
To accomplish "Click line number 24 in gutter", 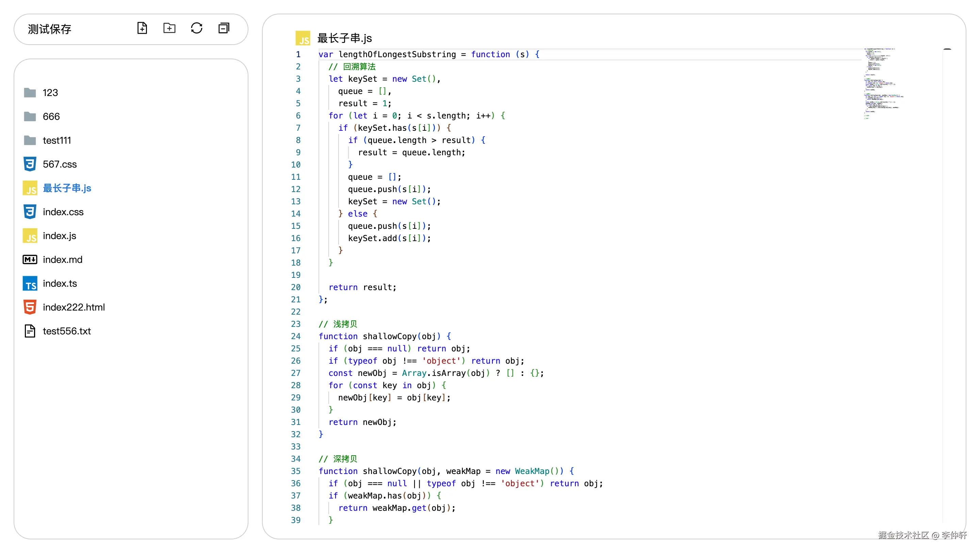I will (296, 336).
